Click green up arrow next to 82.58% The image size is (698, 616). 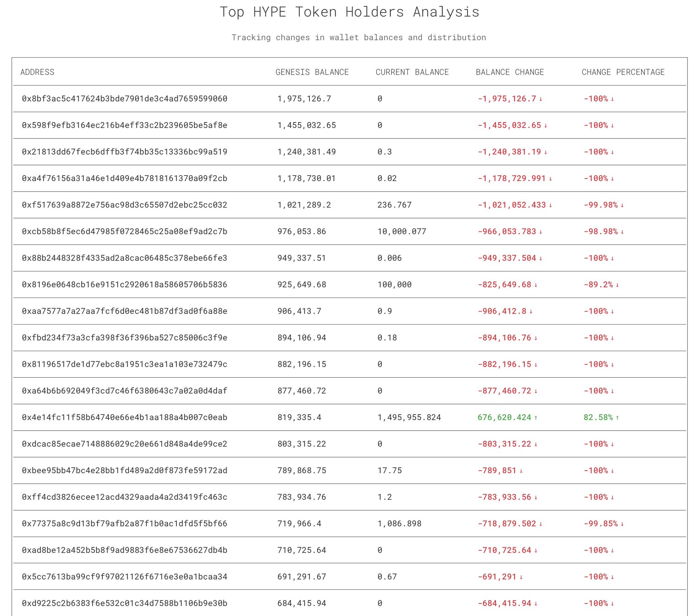(618, 418)
